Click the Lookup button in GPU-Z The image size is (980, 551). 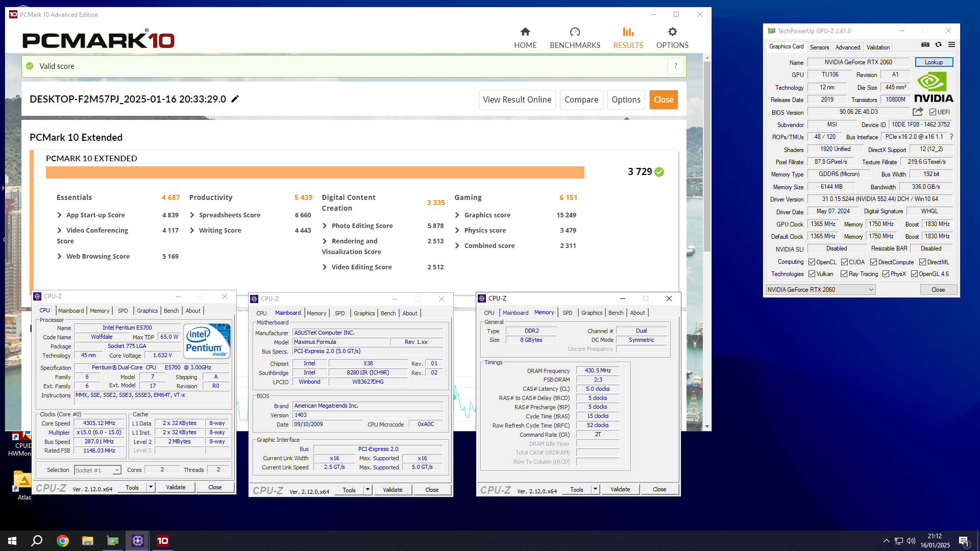(934, 62)
